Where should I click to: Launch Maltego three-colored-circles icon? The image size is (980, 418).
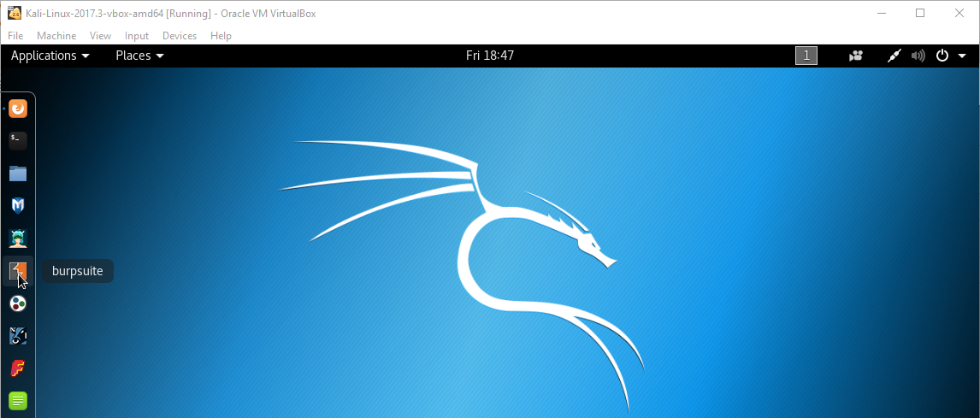point(18,303)
